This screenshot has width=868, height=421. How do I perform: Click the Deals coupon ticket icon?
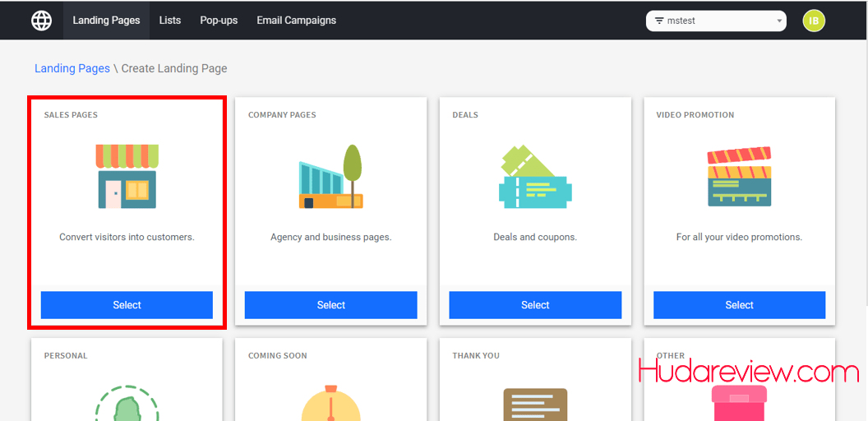(535, 177)
